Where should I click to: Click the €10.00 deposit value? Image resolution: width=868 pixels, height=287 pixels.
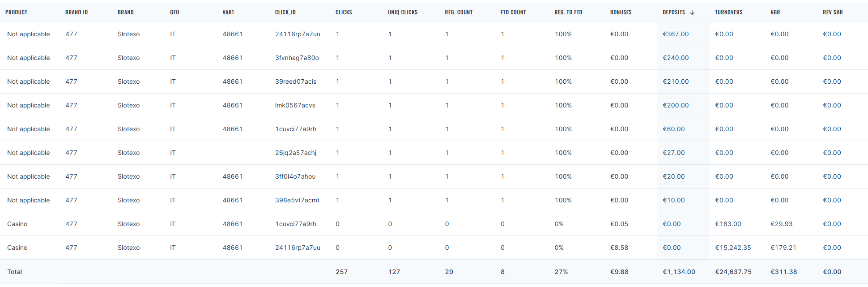point(674,200)
